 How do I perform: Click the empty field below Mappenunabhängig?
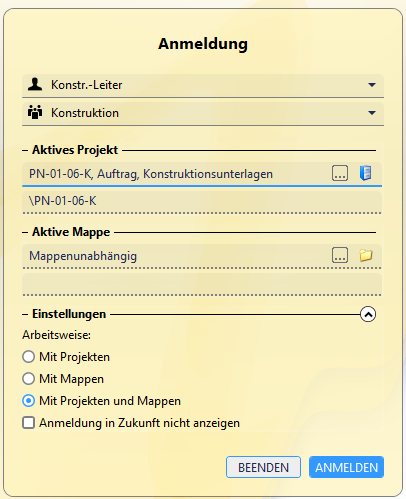[x=202, y=284]
